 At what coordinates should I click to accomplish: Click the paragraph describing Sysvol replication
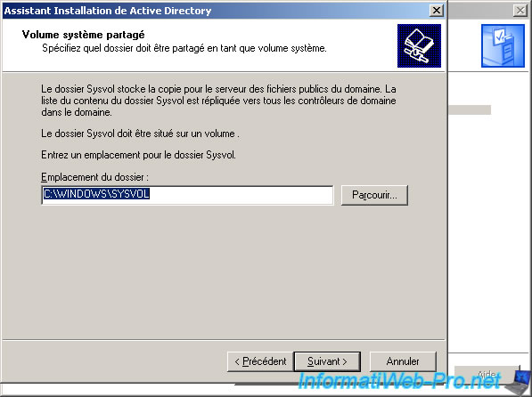pos(218,101)
